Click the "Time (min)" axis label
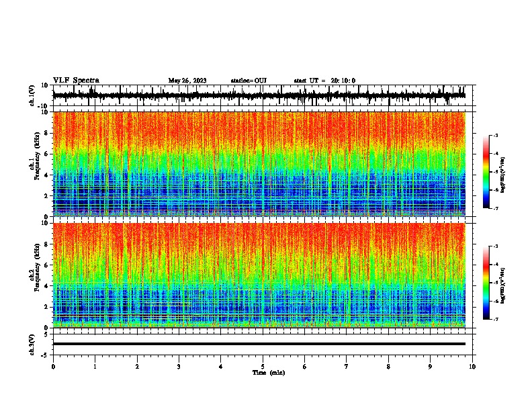 coord(269,373)
